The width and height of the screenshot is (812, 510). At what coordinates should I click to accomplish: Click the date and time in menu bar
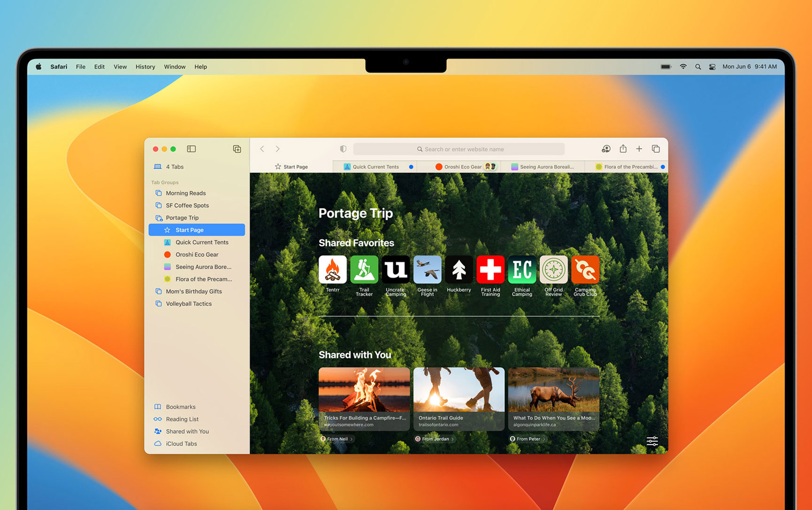point(750,67)
